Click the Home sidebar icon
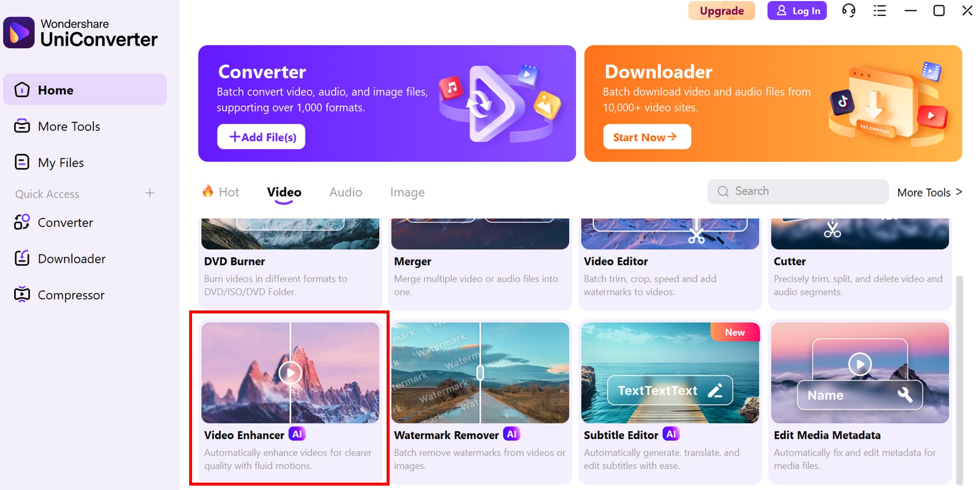The height and width of the screenshot is (490, 980). (x=22, y=90)
